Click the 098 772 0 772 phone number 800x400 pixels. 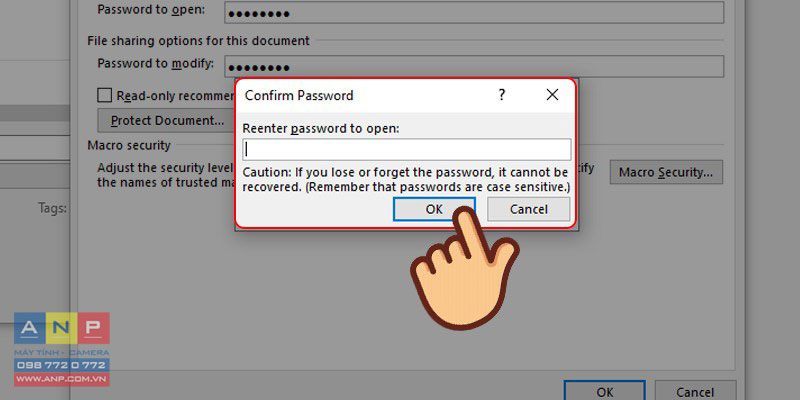(x=61, y=365)
